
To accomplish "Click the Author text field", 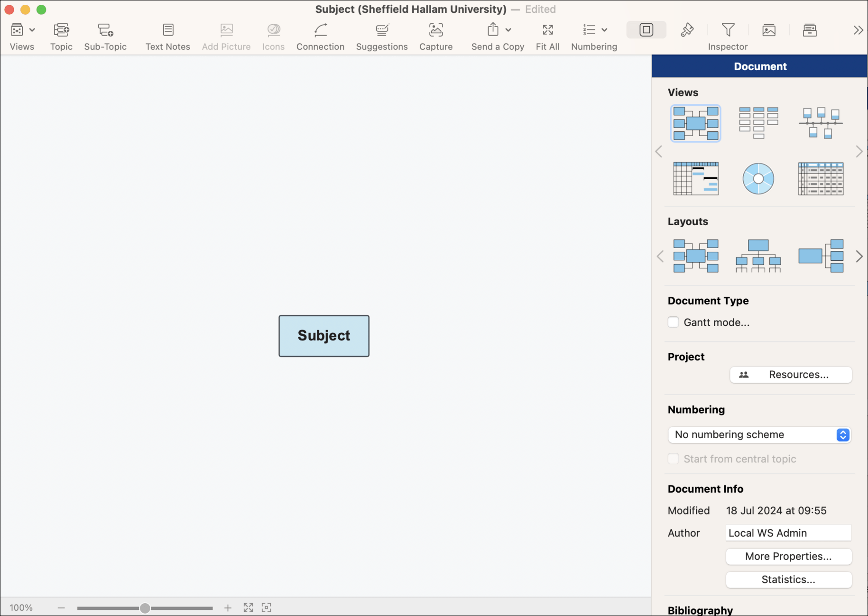I will tap(788, 533).
